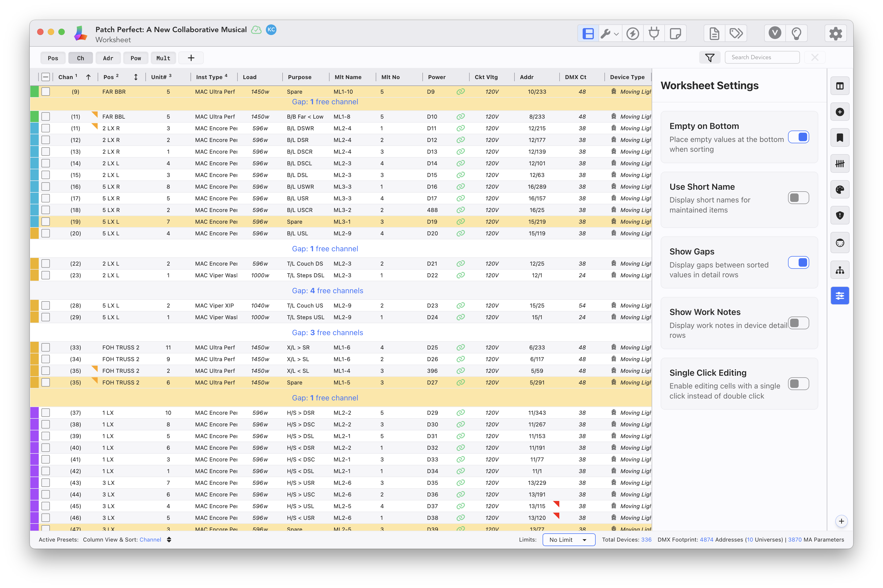Open the lightning bolt power icon
Image resolution: width=883 pixels, height=588 pixels.
[x=633, y=34]
